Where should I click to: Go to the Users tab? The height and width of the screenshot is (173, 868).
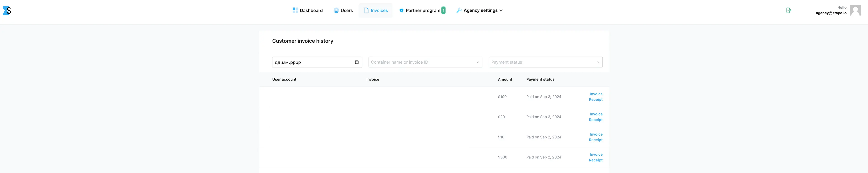click(x=343, y=10)
